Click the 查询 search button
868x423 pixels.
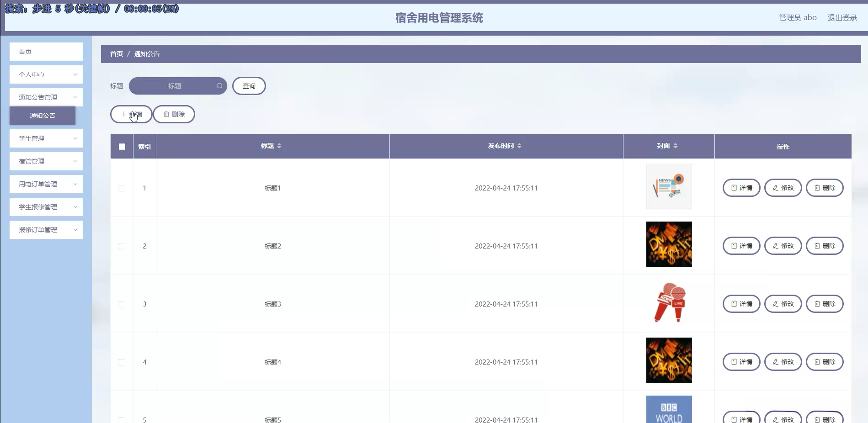coord(249,86)
